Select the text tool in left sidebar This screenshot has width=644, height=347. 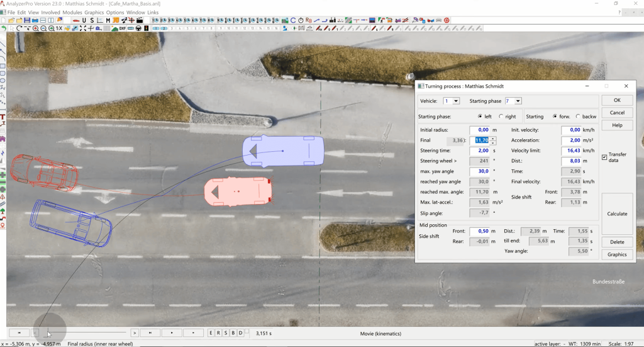point(3,117)
